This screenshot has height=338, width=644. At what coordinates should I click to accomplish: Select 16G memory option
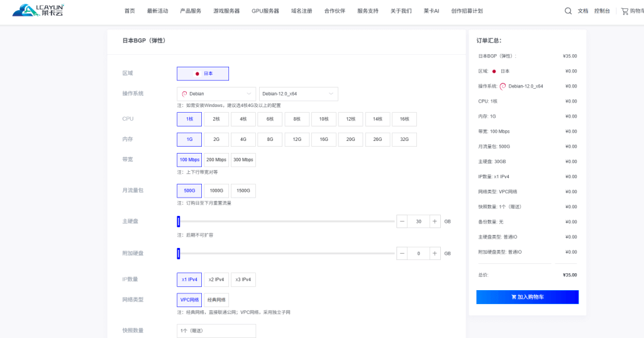tap(324, 139)
